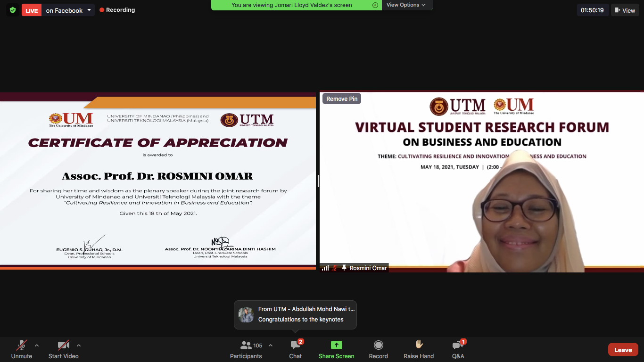The height and width of the screenshot is (362, 644).
Task: Click the Q&A unread badge showing 1
Action: tap(463, 342)
